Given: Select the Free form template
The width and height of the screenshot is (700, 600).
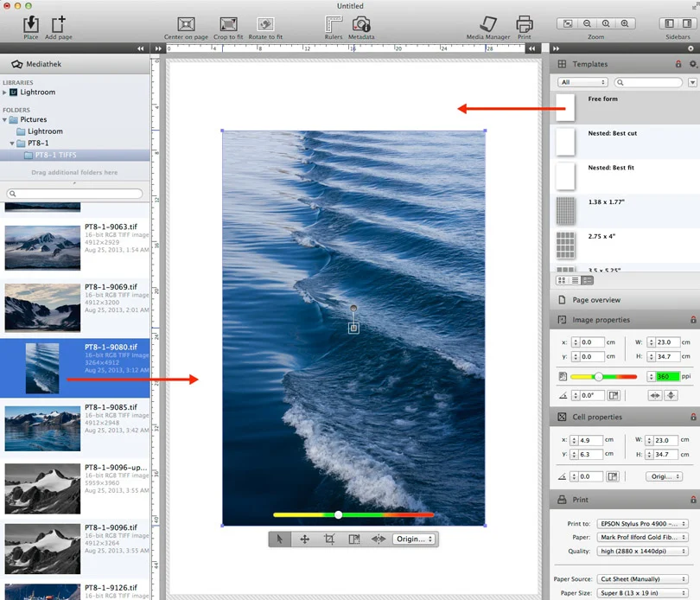Looking at the screenshot, I should 625,108.
